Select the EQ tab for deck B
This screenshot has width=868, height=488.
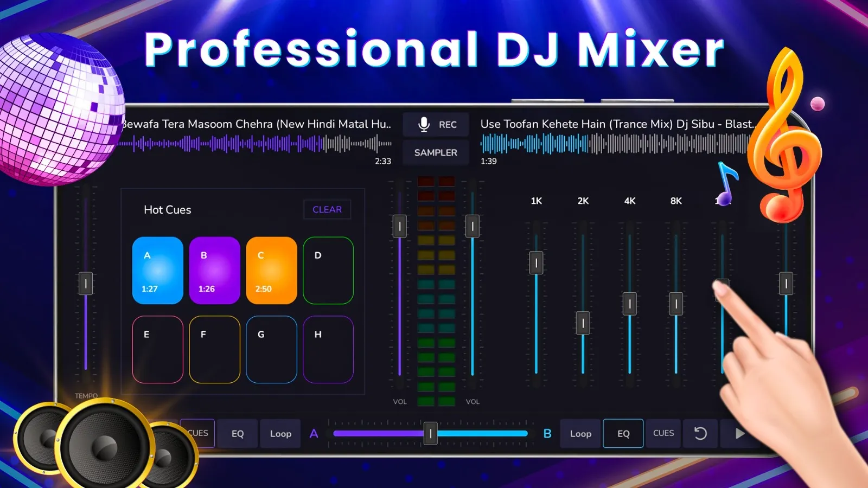623,434
